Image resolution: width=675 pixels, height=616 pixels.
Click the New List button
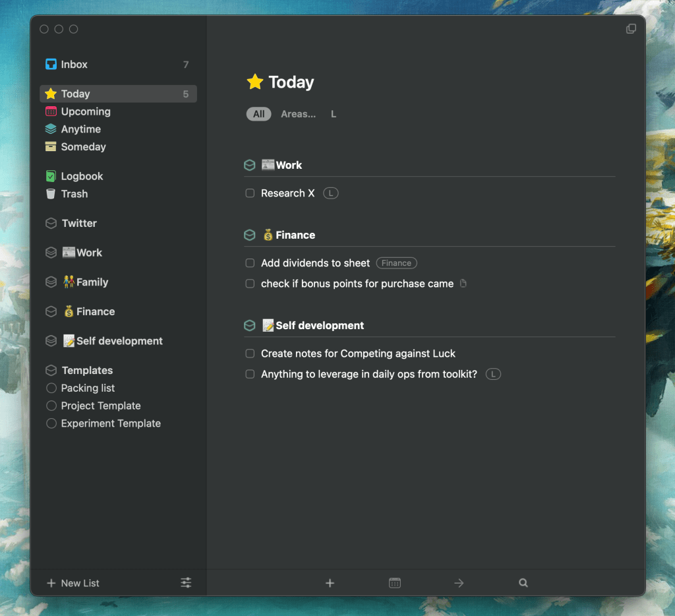[x=73, y=583]
